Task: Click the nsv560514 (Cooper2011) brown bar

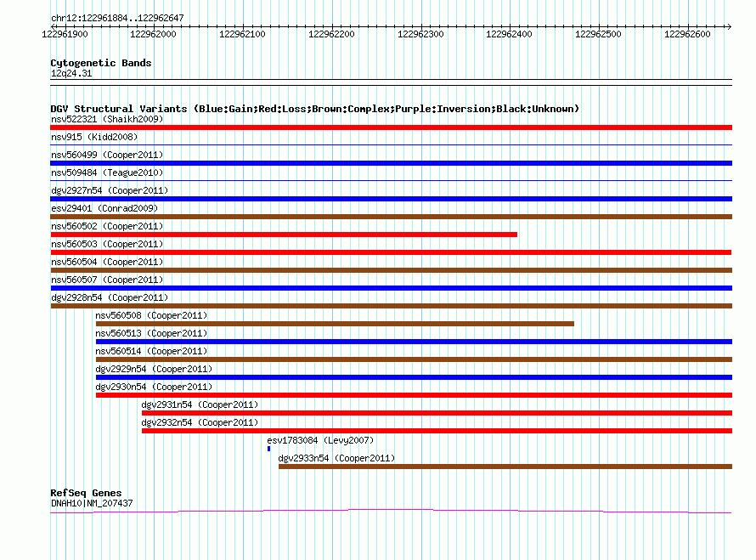Action: 414,359
